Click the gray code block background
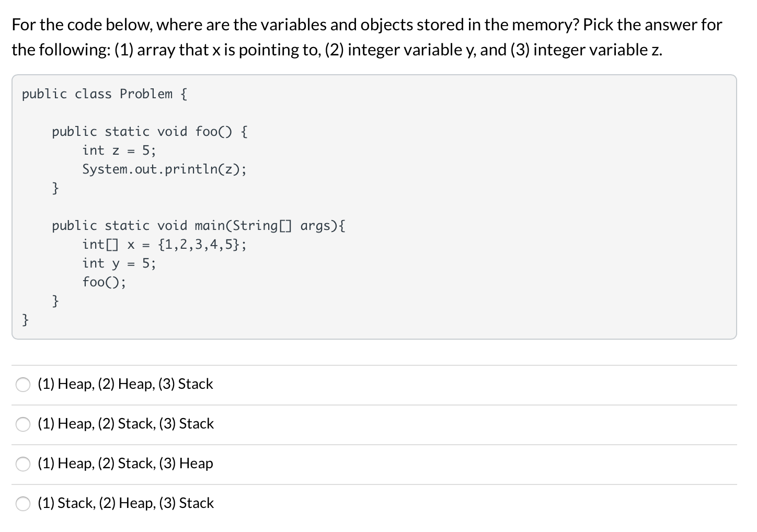The width and height of the screenshot is (757, 532). point(471,209)
